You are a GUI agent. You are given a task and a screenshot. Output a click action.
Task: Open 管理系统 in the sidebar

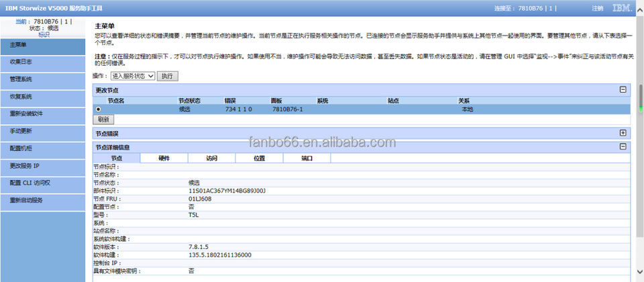click(x=43, y=79)
